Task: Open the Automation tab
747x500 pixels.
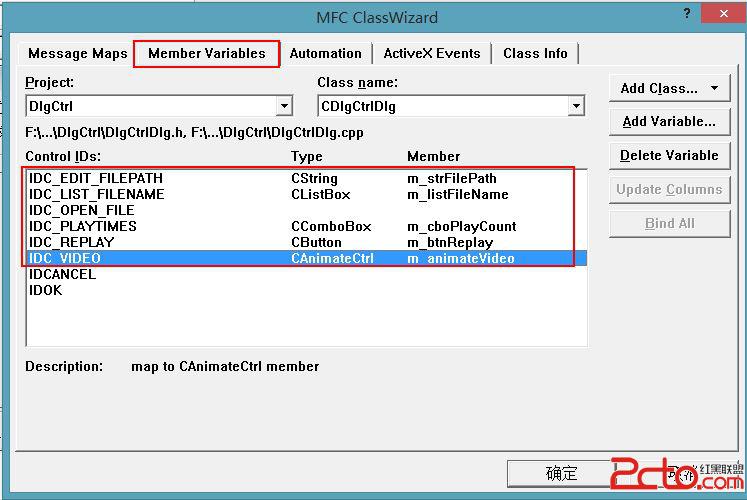Action: (x=325, y=53)
